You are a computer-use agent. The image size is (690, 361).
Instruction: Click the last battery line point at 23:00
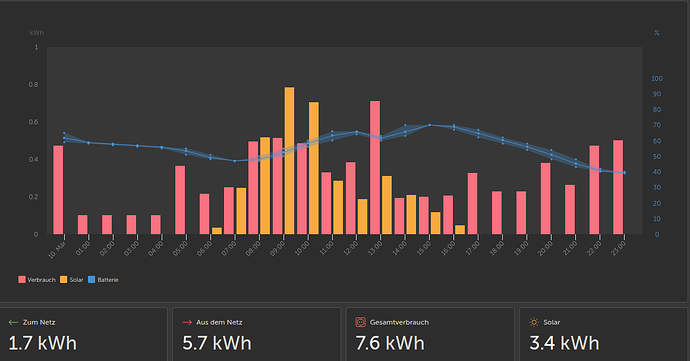(x=624, y=173)
